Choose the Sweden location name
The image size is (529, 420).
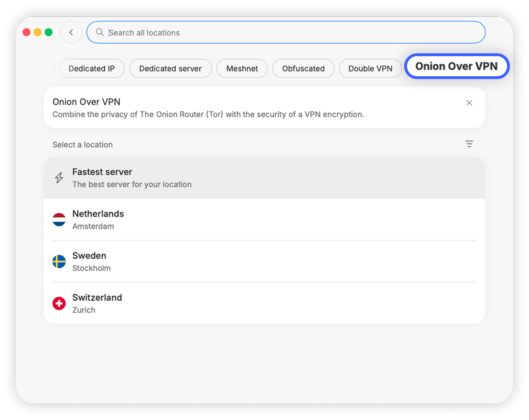click(x=89, y=256)
